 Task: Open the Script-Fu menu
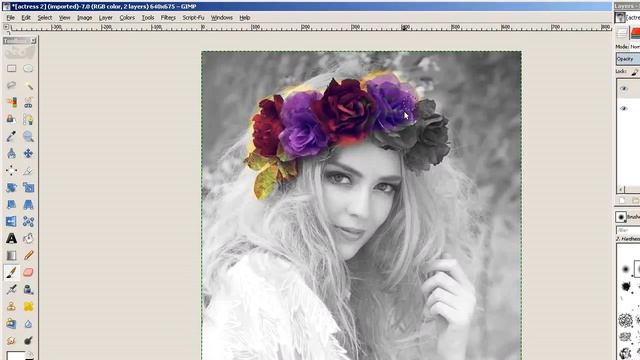click(193, 18)
